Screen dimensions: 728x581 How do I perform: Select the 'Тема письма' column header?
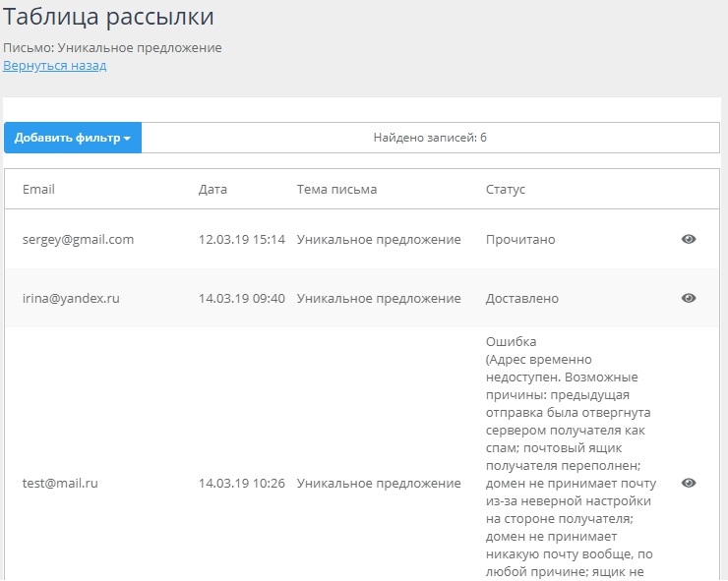click(336, 189)
